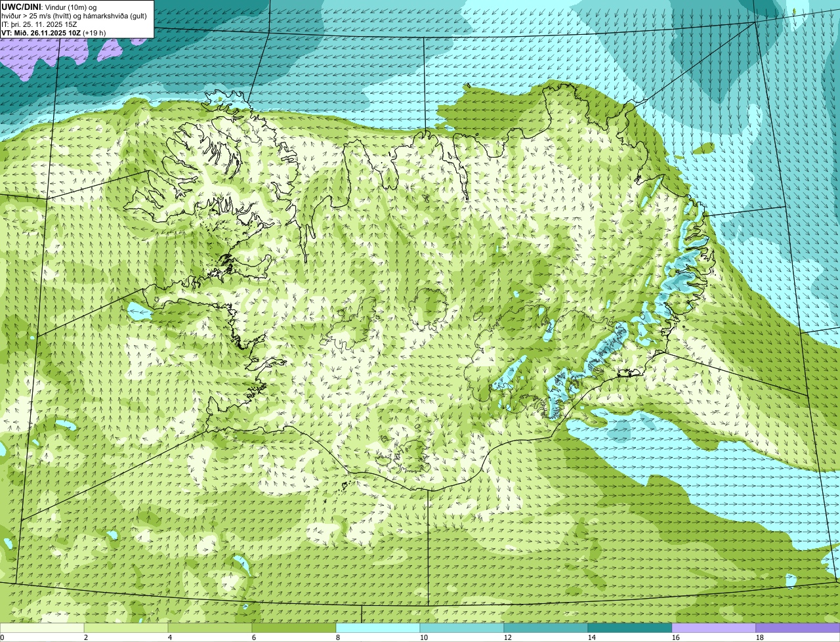840x642 pixels.
Task: Click the legend scale label '6'
Action: click(x=254, y=637)
